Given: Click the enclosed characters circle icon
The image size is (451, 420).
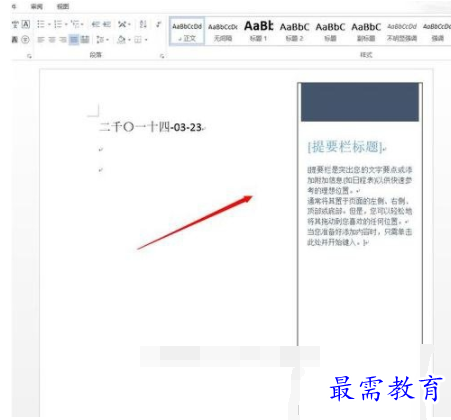Looking at the screenshot, I should tap(25, 40).
